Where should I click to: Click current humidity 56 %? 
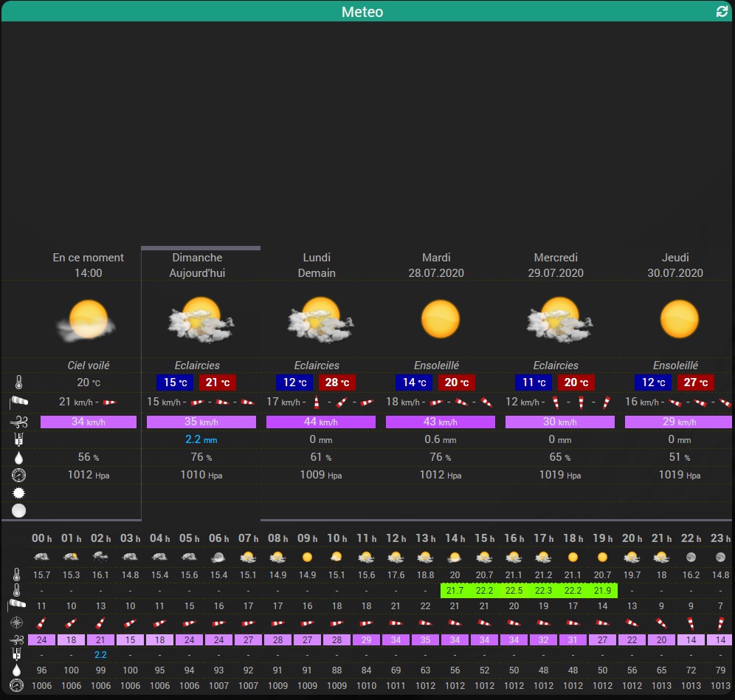coord(88,457)
